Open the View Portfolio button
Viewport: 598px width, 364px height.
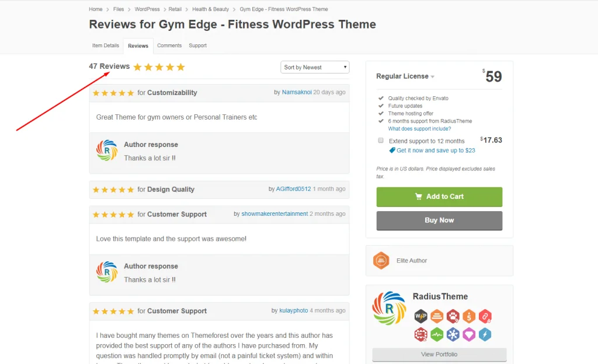(x=439, y=354)
